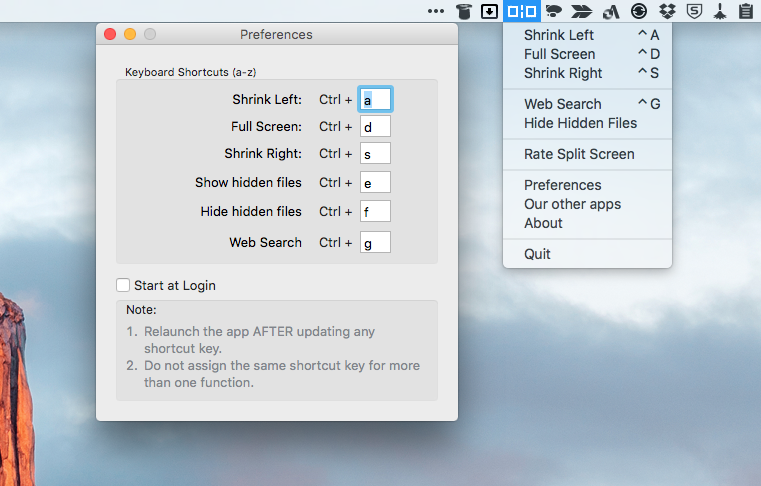Minimize Preferences window with yellow button
Image resolution: width=761 pixels, height=486 pixels.
click(130, 34)
